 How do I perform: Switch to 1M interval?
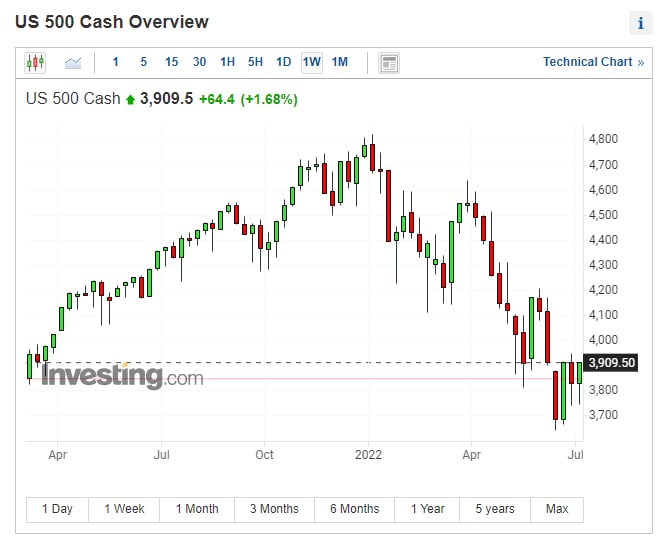click(339, 62)
